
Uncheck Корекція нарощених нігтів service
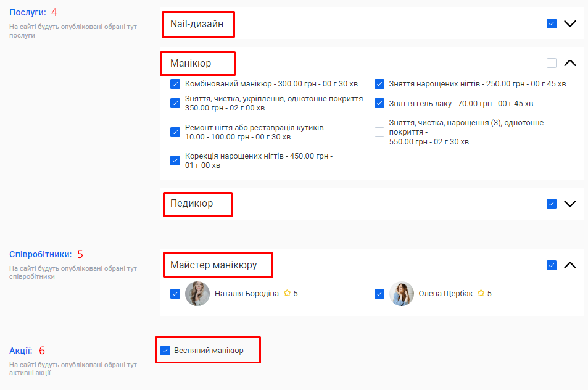click(175, 160)
